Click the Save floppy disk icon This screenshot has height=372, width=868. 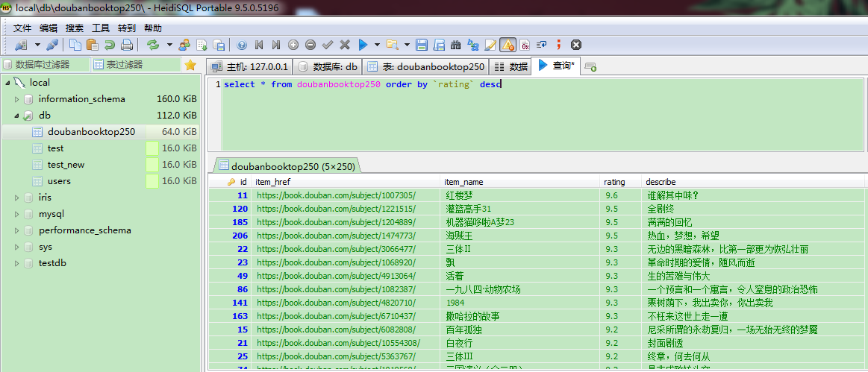pyautogui.click(x=422, y=45)
